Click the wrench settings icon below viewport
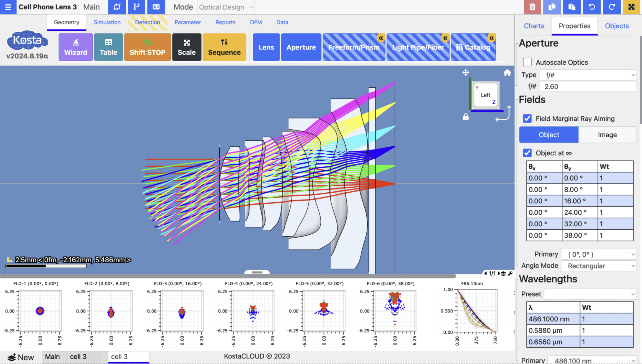The height and width of the screenshot is (364, 642). pyautogui.click(x=510, y=273)
